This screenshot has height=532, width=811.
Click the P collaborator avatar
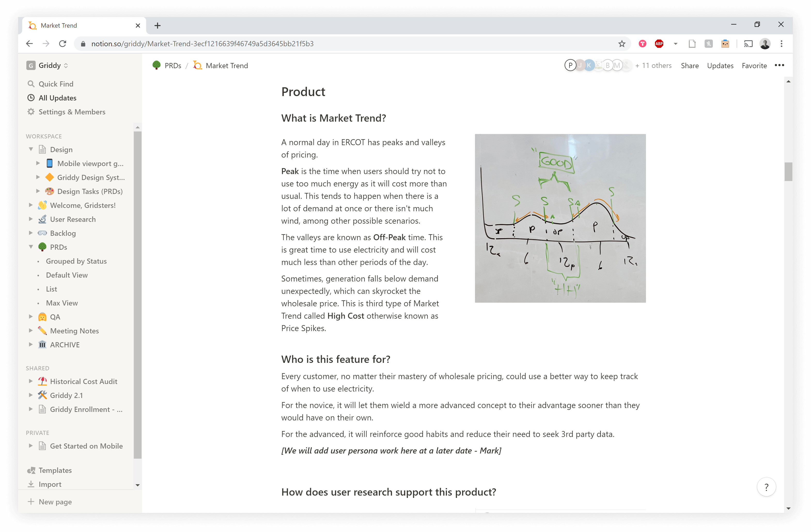[571, 65]
